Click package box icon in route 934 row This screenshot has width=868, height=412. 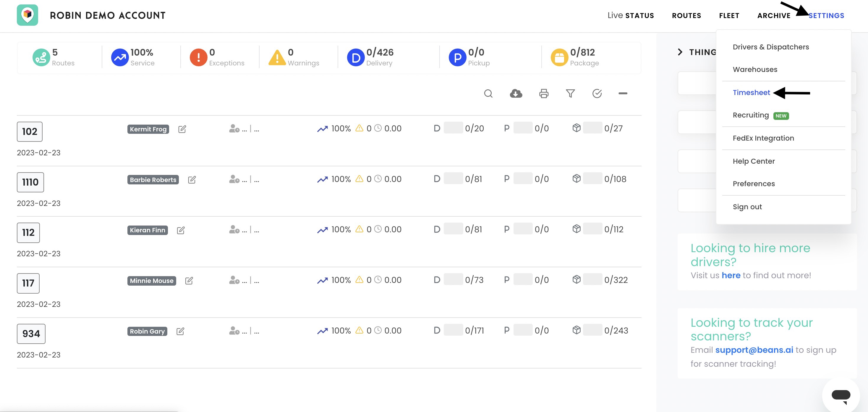pyautogui.click(x=576, y=330)
